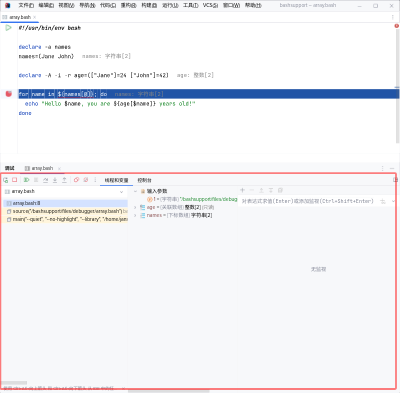This screenshot has width=400, height=393.
Task: Select the 1 string parameter variable
Action: 192,199
